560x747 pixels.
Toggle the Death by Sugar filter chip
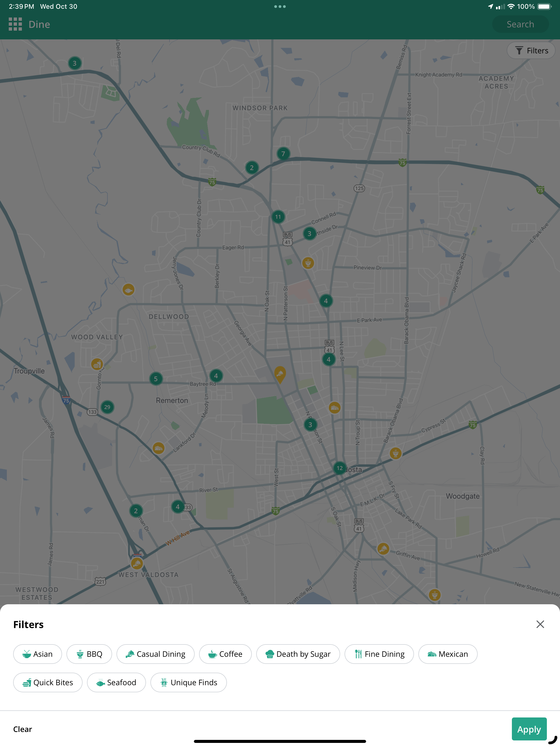point(298,654)
